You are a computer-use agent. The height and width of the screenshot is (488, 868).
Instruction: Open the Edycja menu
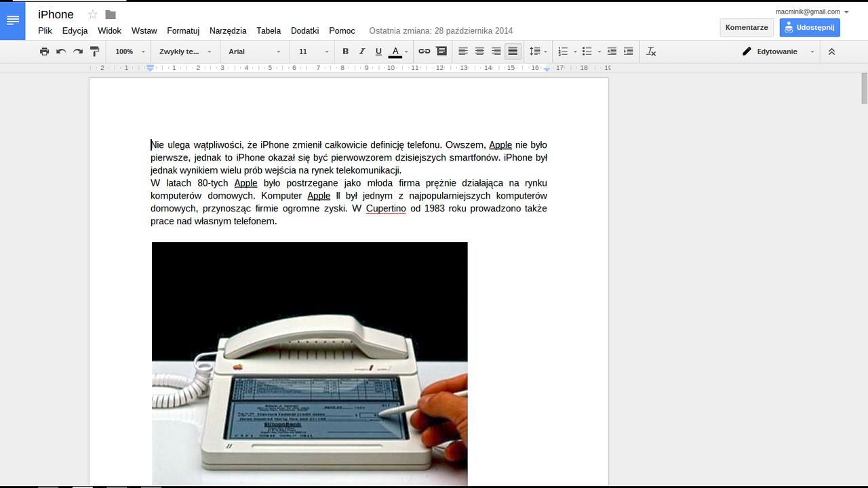(x=75, y=30)
